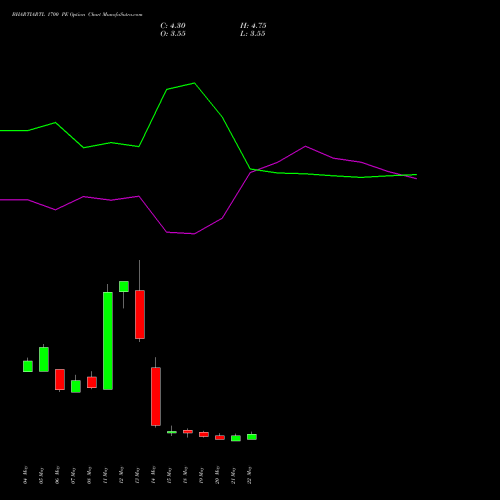500x500 pixels.
Task: Select the long red candle for 14 May
Action: [x=156, y=396]
